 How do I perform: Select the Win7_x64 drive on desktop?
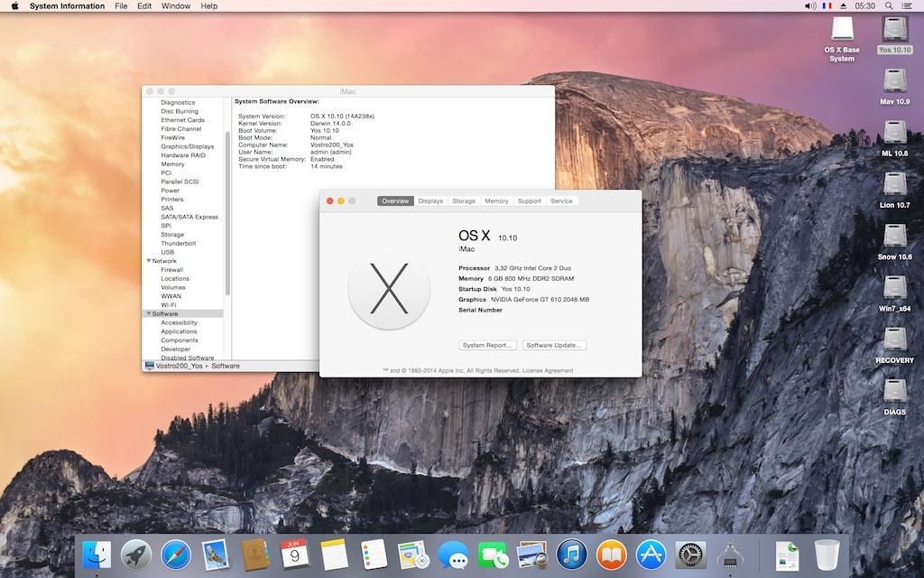pos(894,289)
